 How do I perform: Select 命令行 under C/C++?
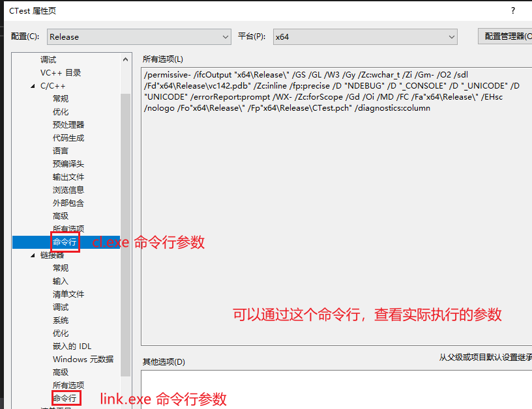(65, 242)
